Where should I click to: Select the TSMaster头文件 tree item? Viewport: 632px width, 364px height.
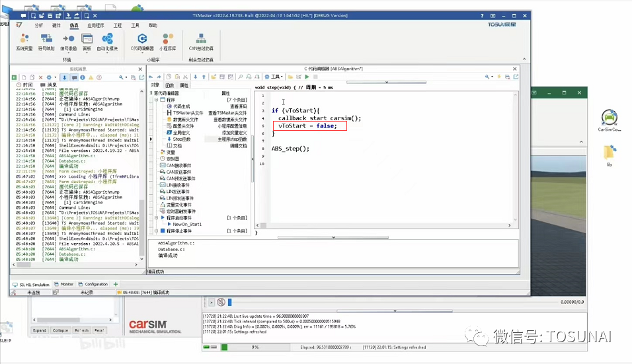click(x=188, y=113)
